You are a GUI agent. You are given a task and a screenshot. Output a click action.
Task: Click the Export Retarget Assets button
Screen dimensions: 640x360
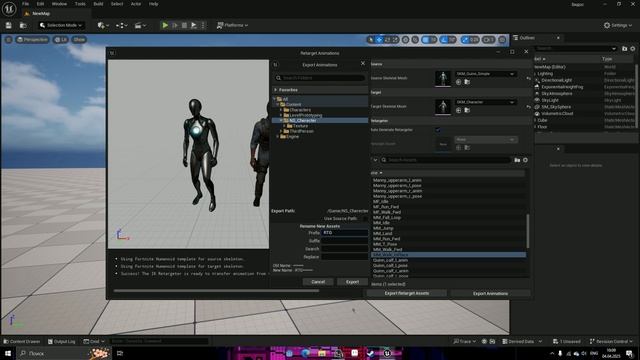coord(407,293)
